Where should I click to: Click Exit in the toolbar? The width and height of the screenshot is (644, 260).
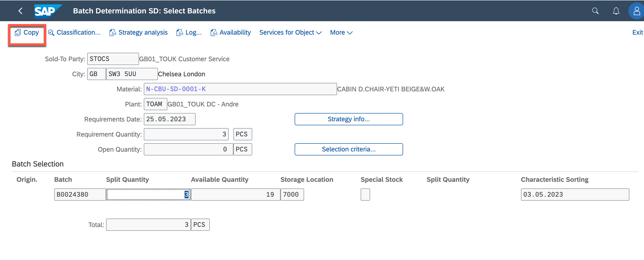(637, 32)
